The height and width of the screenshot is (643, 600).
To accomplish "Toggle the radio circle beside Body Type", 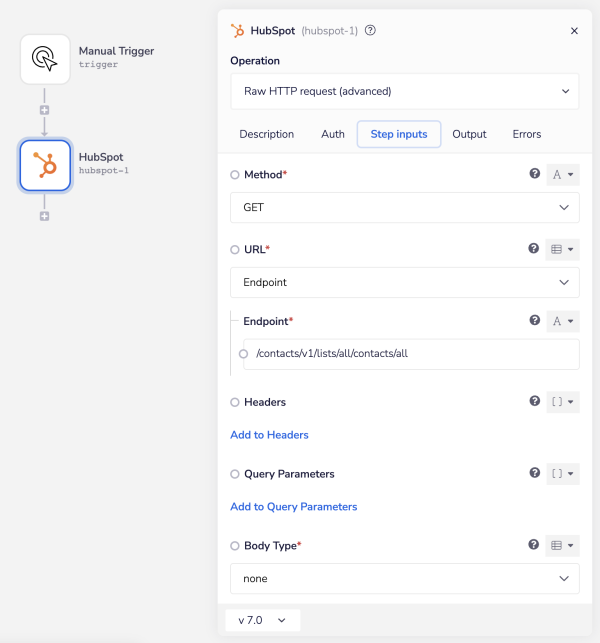I will pyautogui.click(x=235, y=546).
